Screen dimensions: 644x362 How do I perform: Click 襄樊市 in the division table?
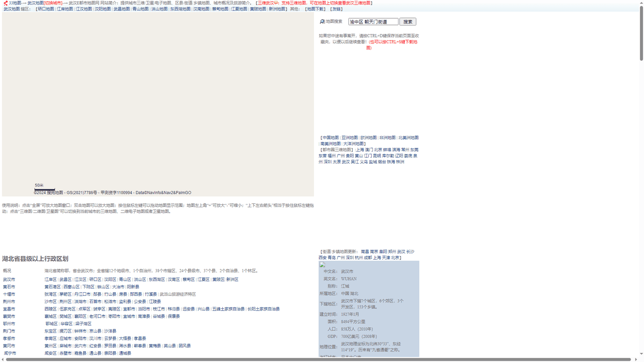click(x=9, y=316)
